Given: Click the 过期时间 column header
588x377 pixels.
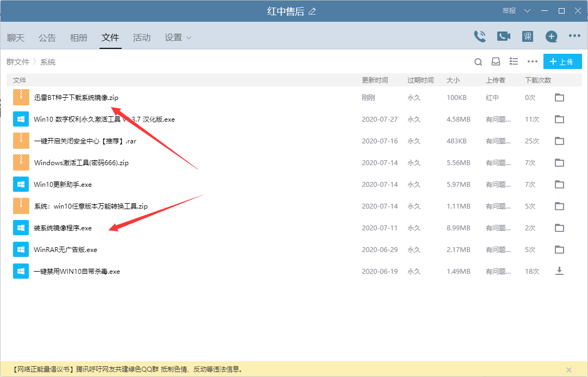Looking at the screenshot, I should pos(421,80).
